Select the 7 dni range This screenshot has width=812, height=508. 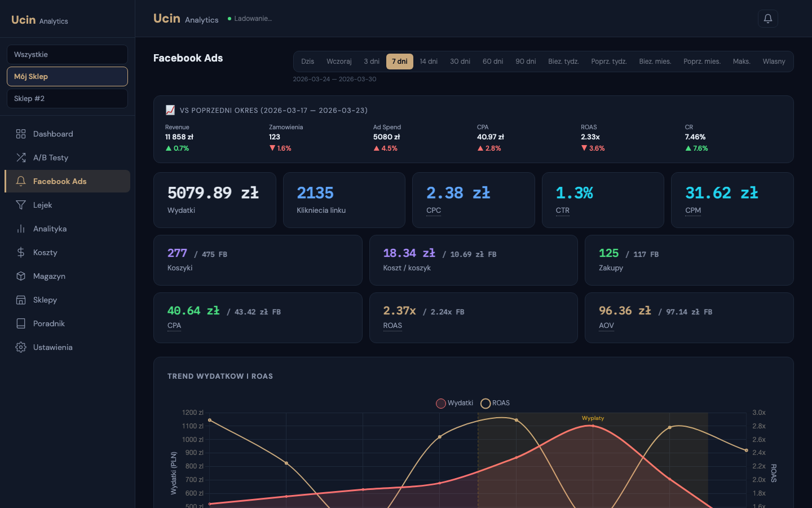pos(400,62)
